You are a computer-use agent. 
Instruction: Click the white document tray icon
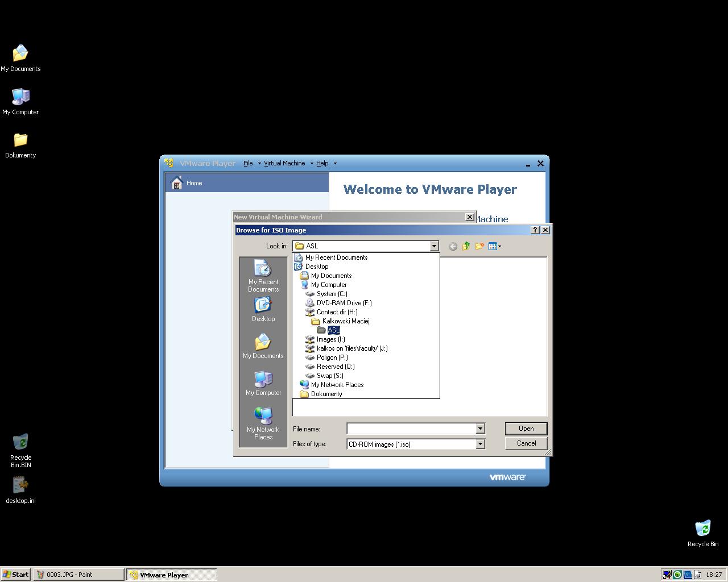[697, 575]
